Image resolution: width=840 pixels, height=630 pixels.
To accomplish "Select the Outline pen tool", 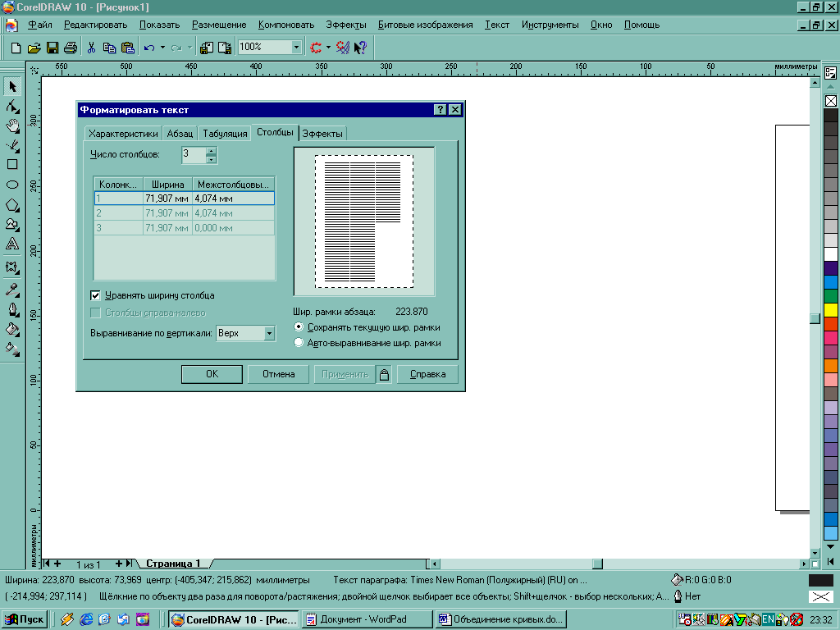I will 12,309.
